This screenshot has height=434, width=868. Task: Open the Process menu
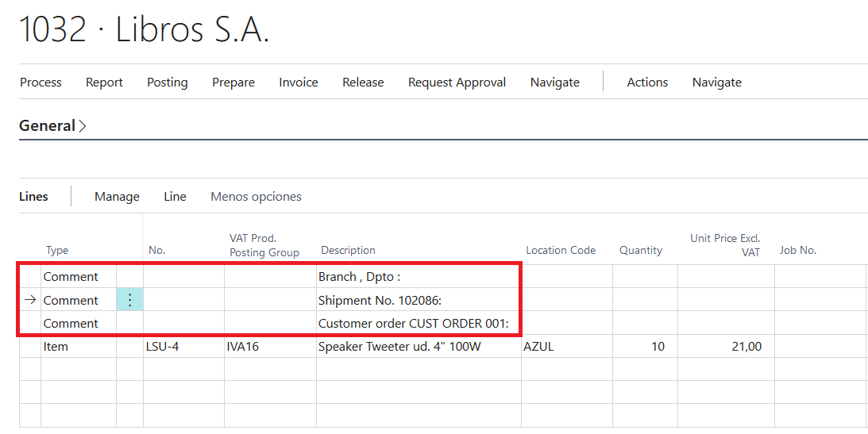[41, 83]
